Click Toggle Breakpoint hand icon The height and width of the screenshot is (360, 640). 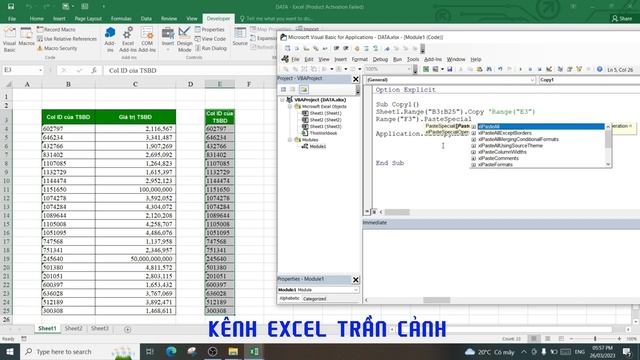tap(357, 48)
